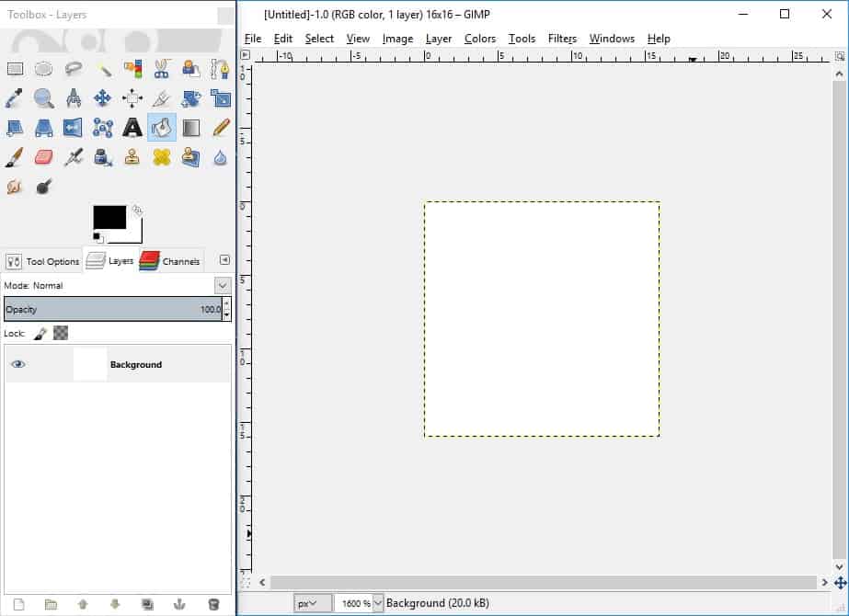Select the Crop tool
The height and width of the screenshot is (616, 849).
coord(161,98)
